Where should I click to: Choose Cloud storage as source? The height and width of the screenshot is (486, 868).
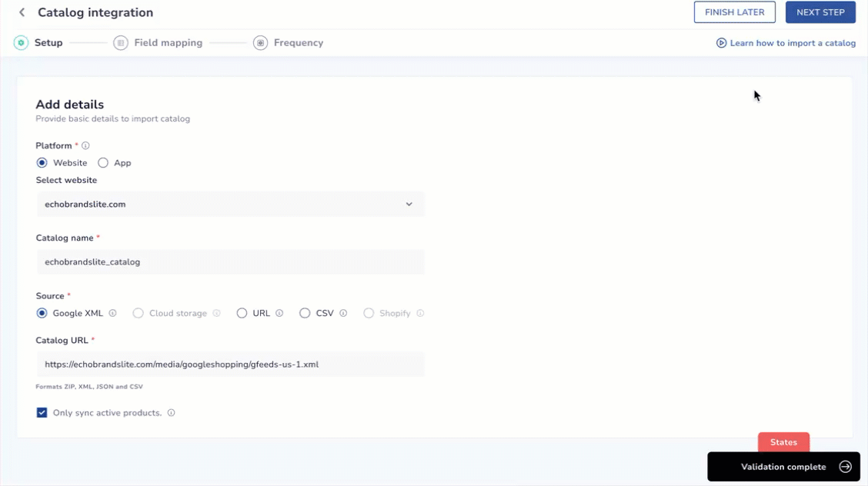point(138,313)
